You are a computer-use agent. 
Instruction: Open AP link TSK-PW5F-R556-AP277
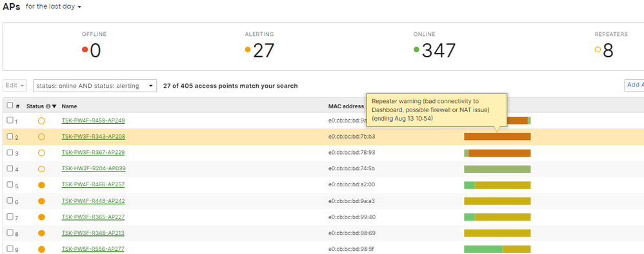[x=93, y=249]
